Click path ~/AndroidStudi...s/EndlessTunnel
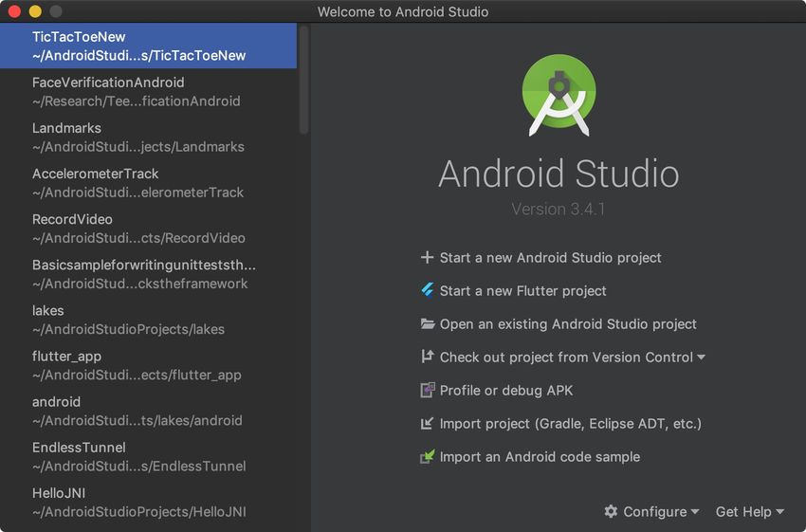 pos(139,467)
